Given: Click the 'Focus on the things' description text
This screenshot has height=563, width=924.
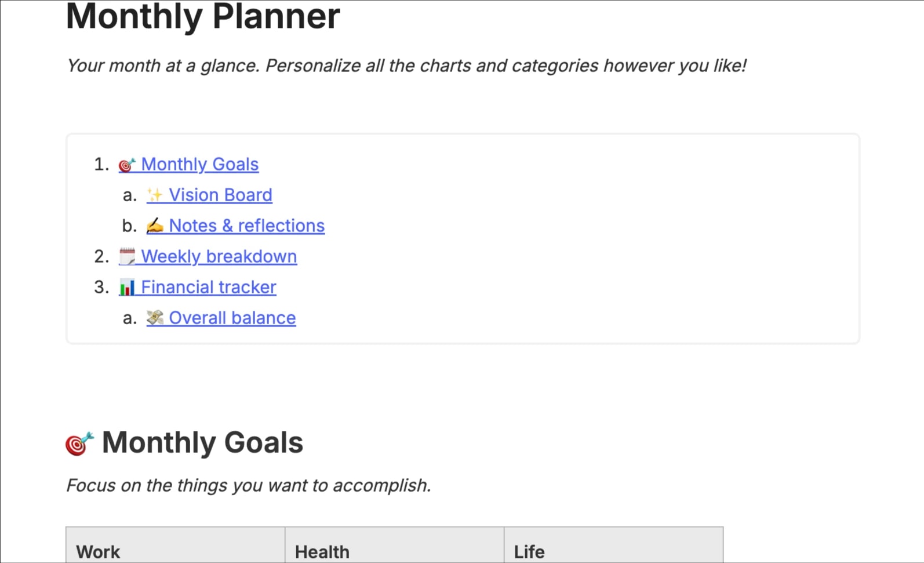Looking at the screenshot, I should (249, 485).
